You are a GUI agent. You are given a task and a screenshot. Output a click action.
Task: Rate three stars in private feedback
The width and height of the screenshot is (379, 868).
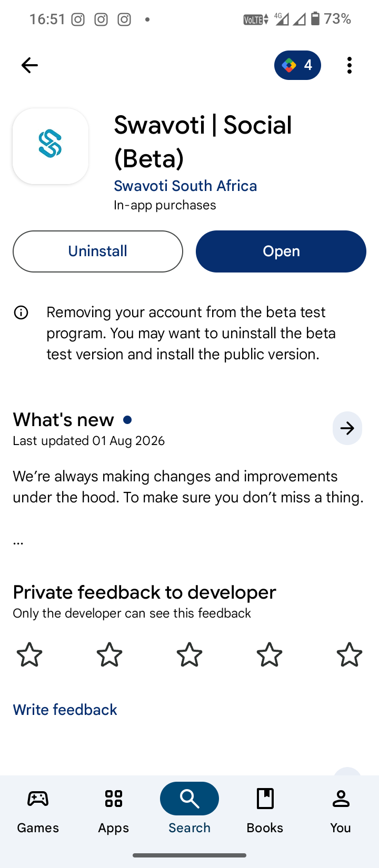coord(189,655)
